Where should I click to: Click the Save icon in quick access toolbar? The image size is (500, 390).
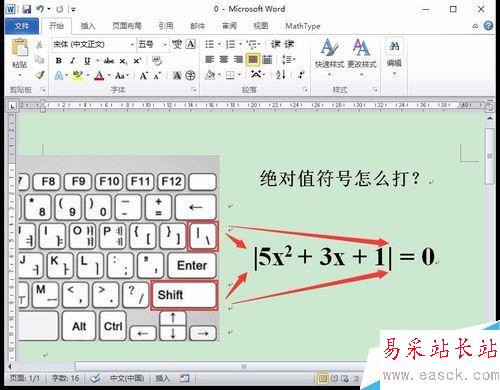(x=27, y=9)
